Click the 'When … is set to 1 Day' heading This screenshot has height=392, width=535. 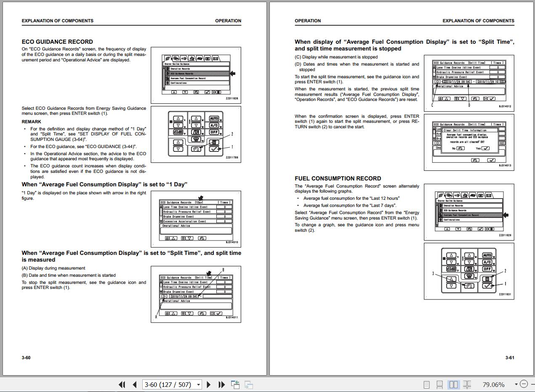click(104, 184)
